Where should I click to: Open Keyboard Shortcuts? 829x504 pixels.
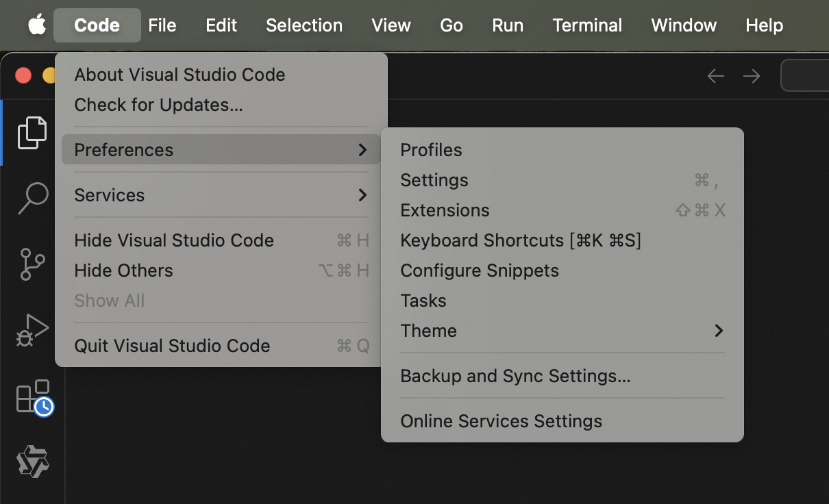[x=562, y=240]
